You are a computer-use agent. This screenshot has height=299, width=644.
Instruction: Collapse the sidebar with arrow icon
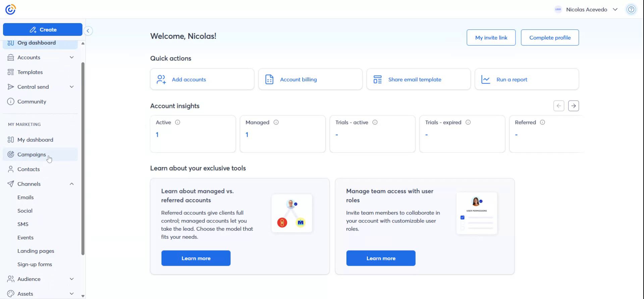(88, 31)
